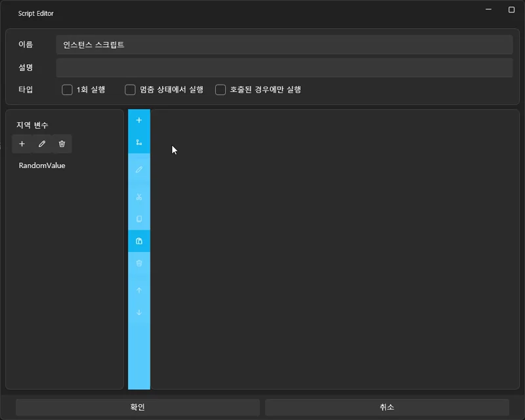Cancel editing with the 취소 button
Viewport: 525px width, 420px height.
(x=387, y=407)
